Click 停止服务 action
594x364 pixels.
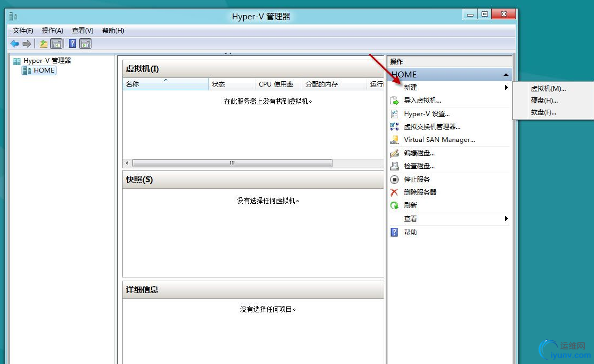tap(416, 180)
